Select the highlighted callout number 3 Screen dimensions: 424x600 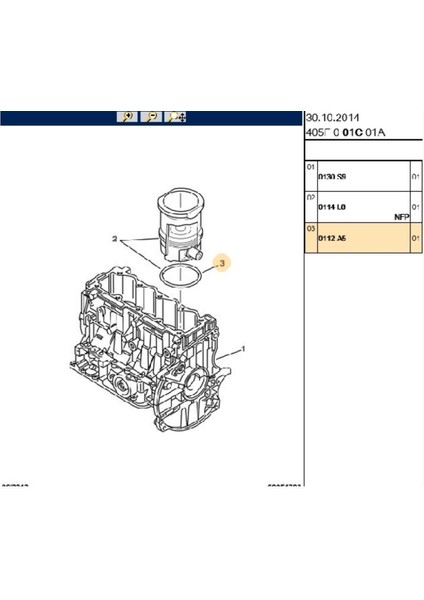click(222, 263)
